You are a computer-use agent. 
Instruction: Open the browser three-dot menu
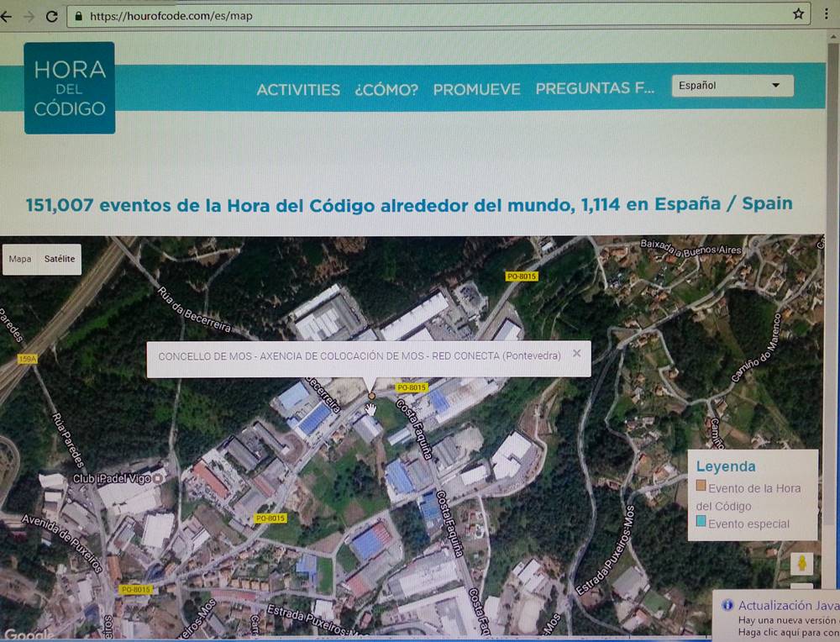[x=827, y=14]
